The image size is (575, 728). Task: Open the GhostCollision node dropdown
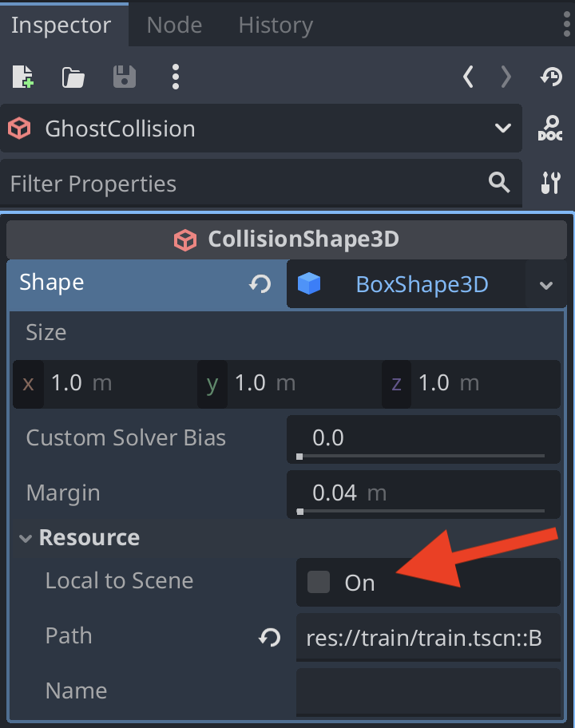point(502,129)
